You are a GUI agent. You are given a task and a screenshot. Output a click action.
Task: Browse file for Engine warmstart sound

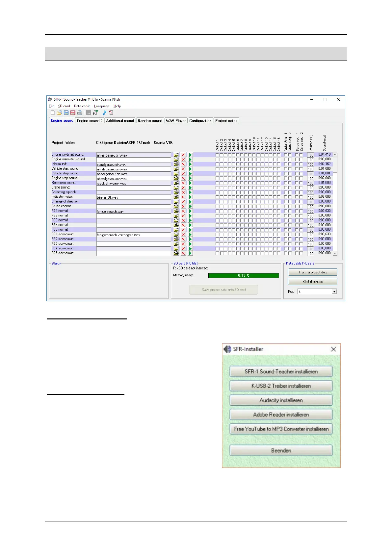pos(176,160)
